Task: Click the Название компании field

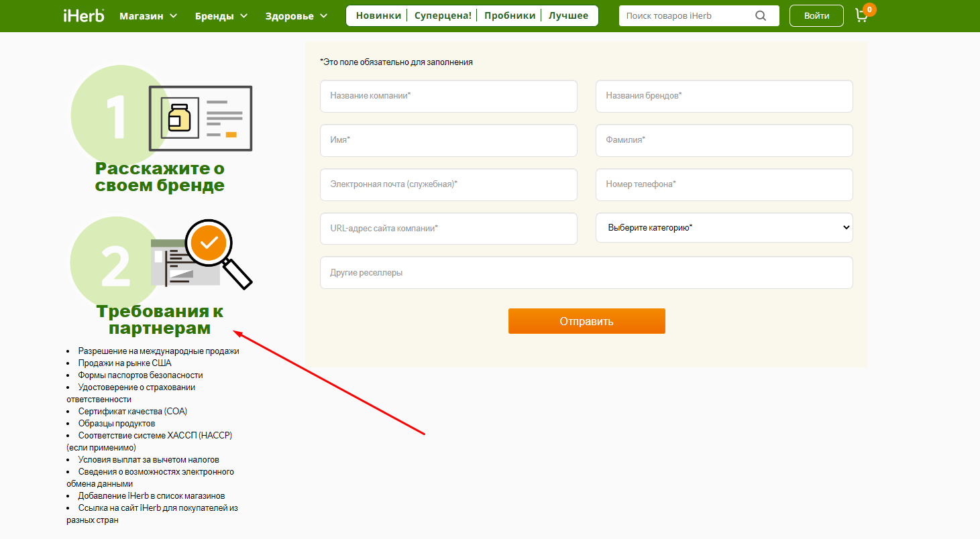Action: click(449, 96)
